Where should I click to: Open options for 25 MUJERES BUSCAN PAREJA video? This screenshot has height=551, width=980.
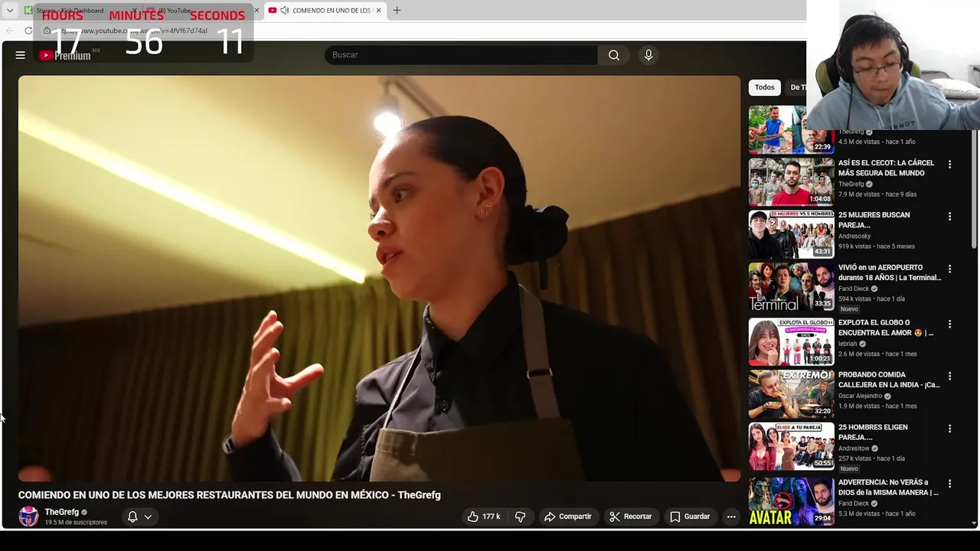coord(949,217)
